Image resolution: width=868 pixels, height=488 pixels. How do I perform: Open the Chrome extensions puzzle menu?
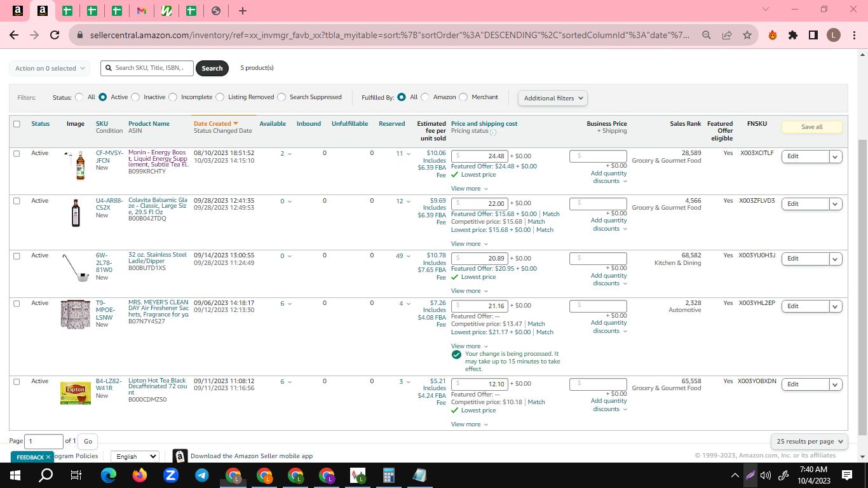click(793, 35)
